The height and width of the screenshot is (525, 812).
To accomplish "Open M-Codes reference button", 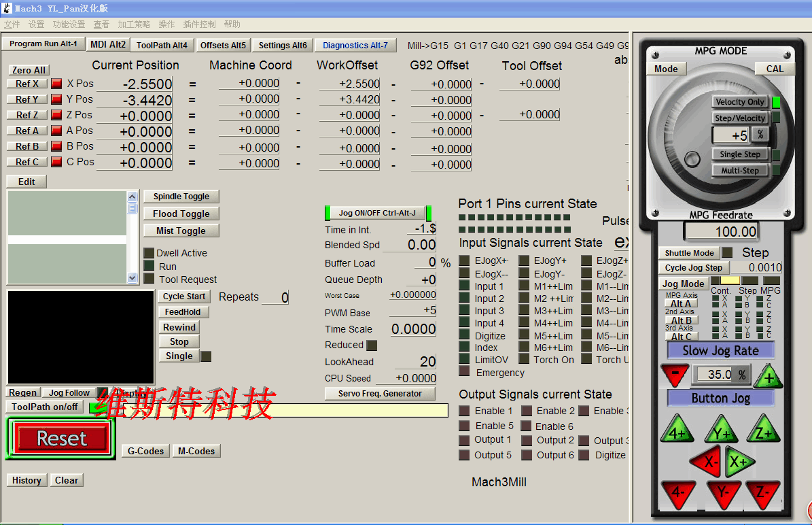I will point(196,451).
